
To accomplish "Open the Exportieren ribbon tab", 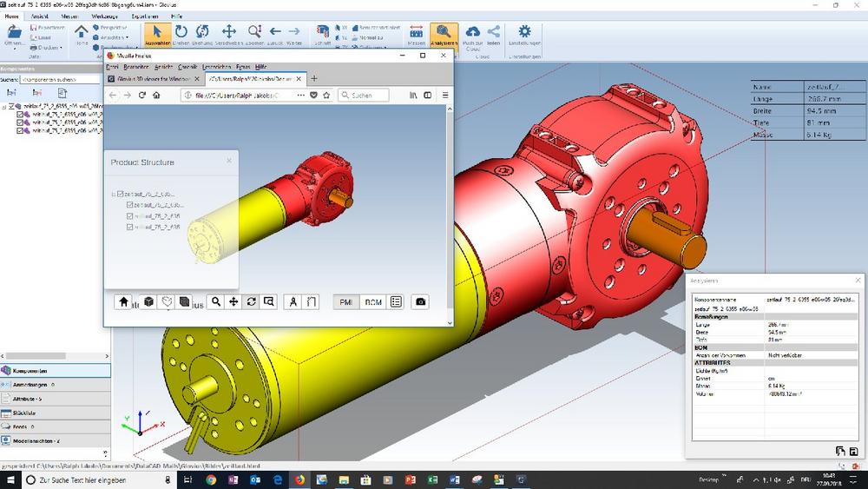I will click(145, 16).
